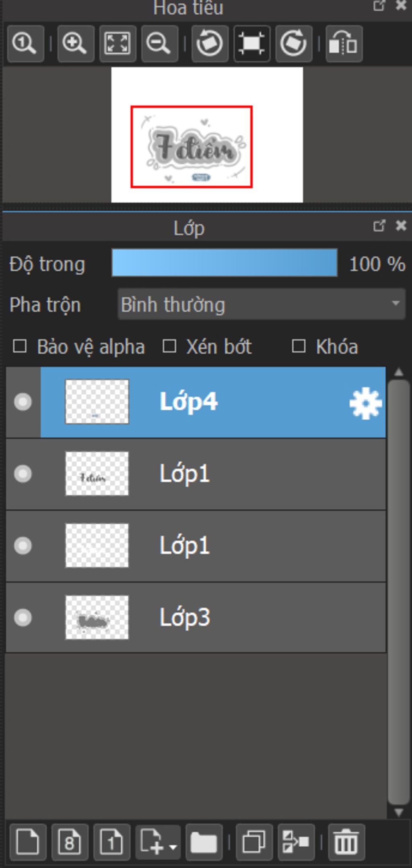Create a new layer folder
412x868 pixels.
[204, 842]
